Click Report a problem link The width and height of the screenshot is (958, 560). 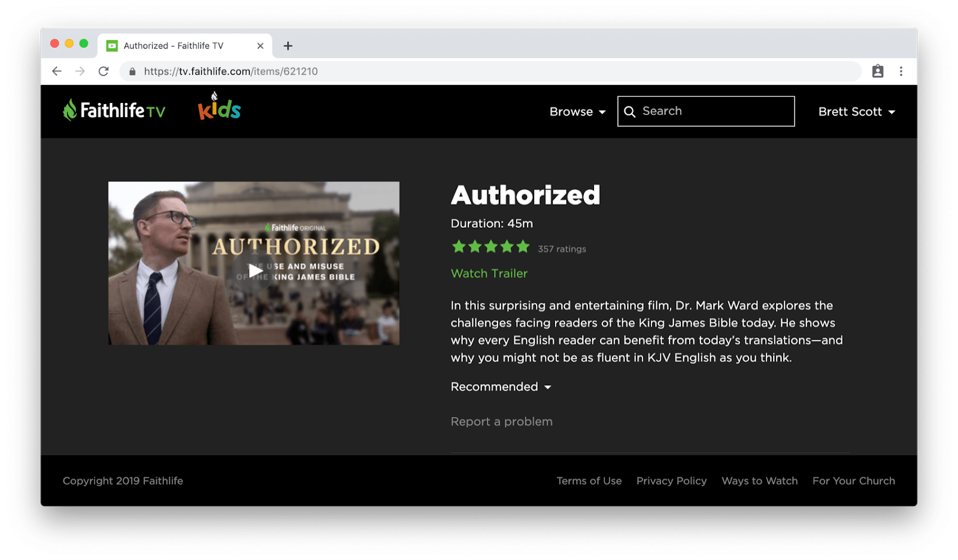tap(502, 422)
